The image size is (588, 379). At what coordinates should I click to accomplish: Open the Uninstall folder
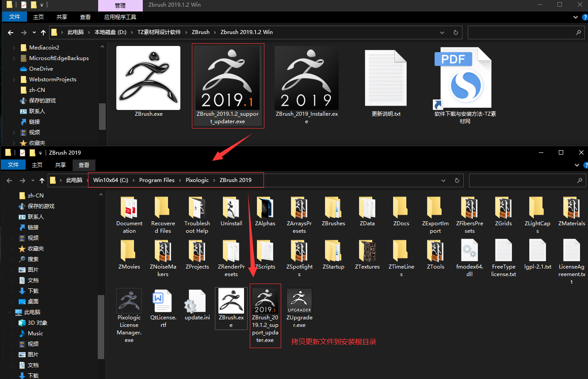pos(231,212)
